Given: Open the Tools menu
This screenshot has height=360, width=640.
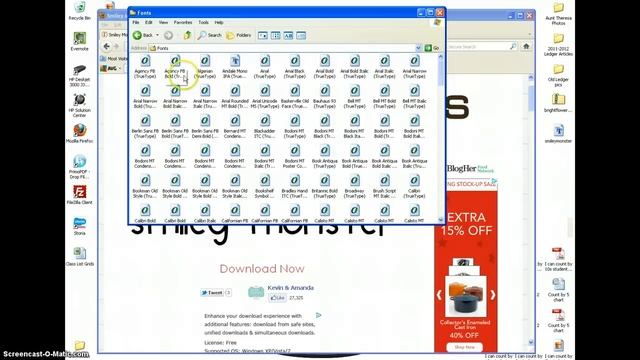Looking at the screenshot, I should [x=203, y=22].
